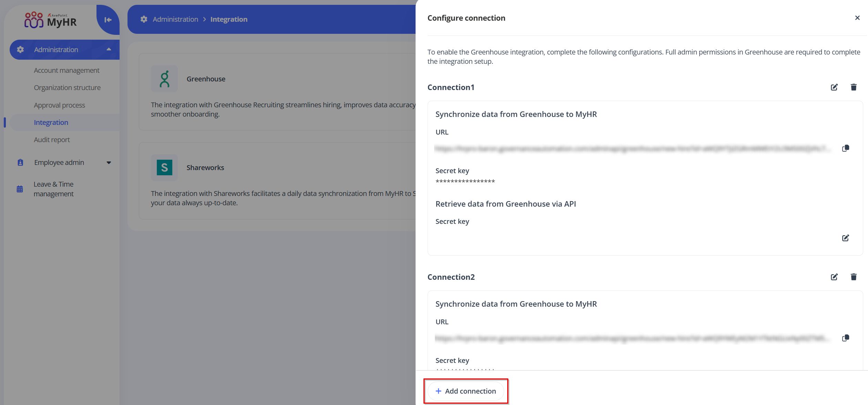The height and width of the screenshot is (405, 868).
Task: Select Organization structure menu item
Action: 67,88
